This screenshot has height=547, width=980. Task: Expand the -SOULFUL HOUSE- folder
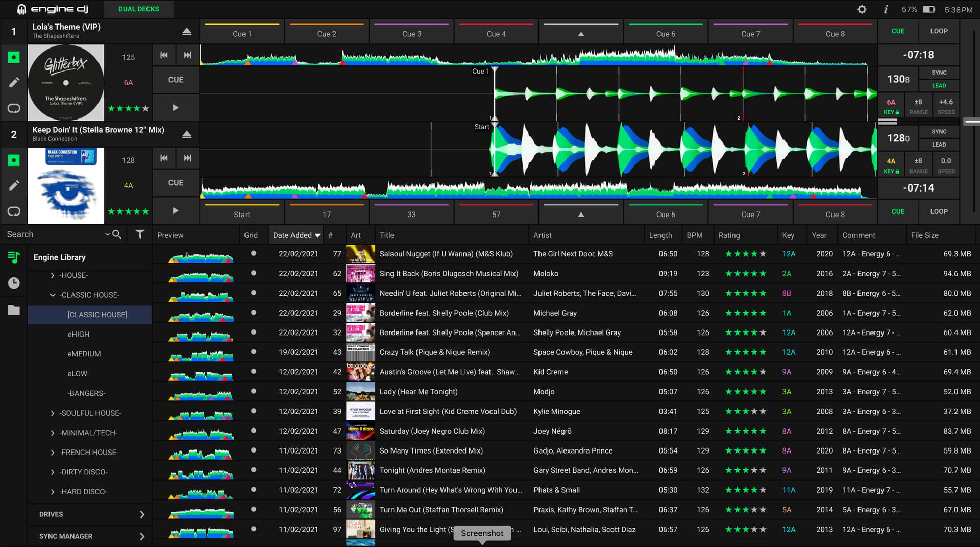[53, 413]
